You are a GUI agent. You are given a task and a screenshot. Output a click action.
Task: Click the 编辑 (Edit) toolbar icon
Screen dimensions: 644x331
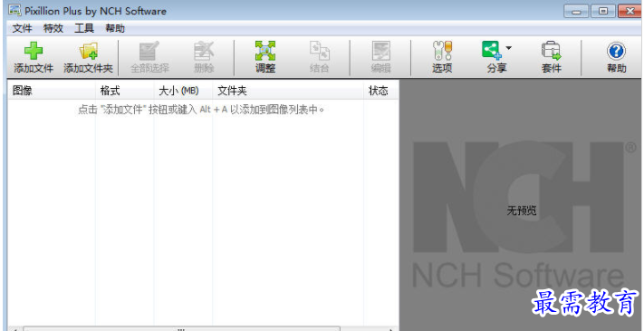(x=380, y=52)
